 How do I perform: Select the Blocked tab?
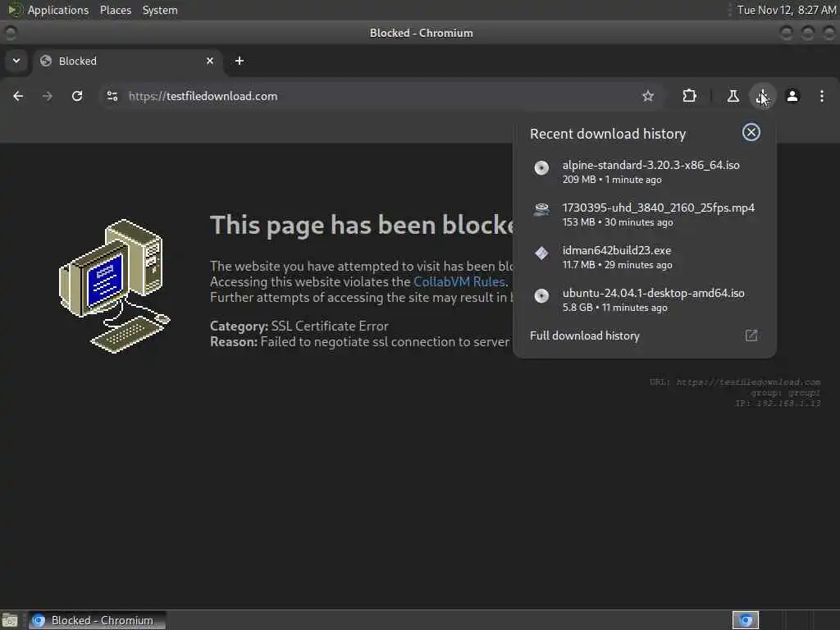click(x=127, y=61)
